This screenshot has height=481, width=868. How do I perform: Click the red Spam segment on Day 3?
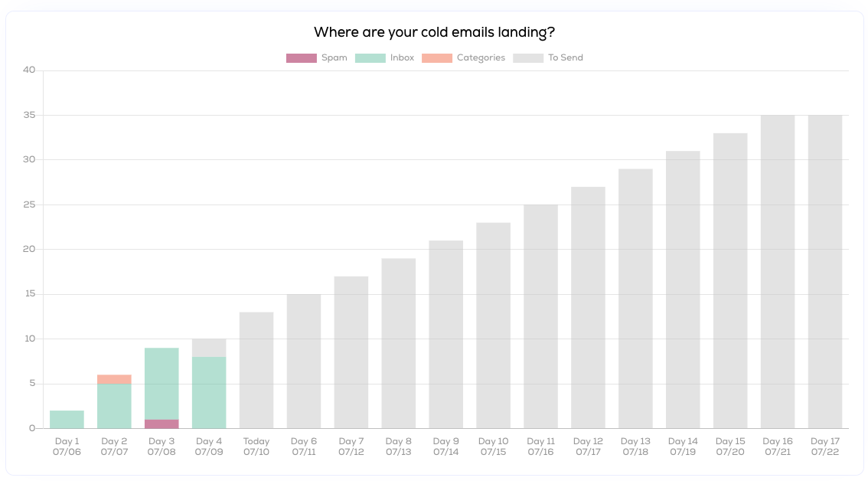[x=162, y=424]
